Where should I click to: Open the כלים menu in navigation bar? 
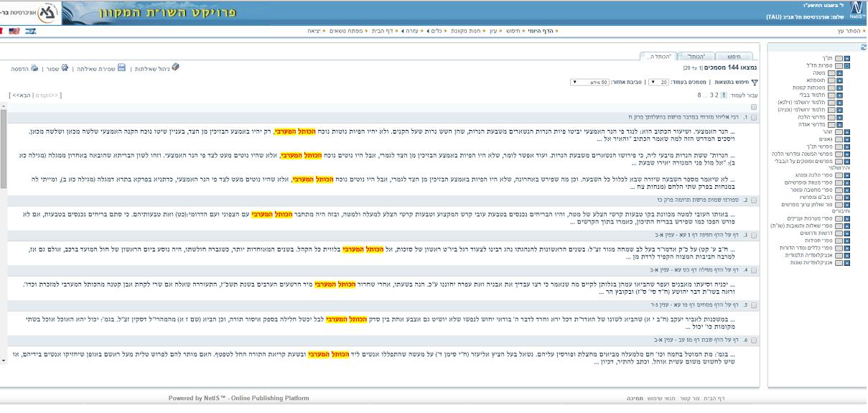pyautogui.click(x=436, y=31)
